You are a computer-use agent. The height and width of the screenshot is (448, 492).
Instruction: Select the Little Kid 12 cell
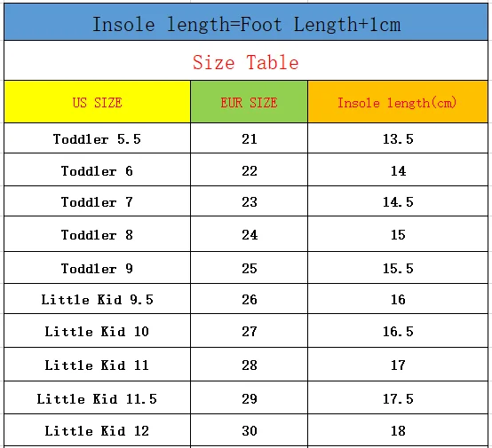click(98, 430)
